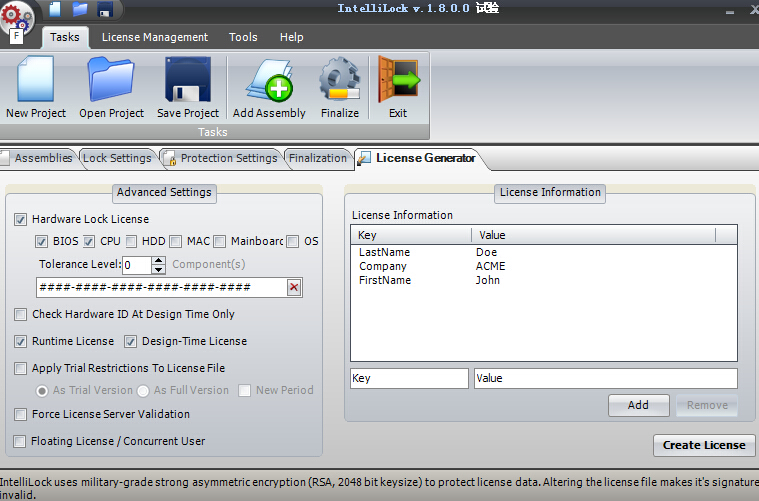759x501 pixels.
Task: Click the John value cell
Action: [x=487, y=280]
